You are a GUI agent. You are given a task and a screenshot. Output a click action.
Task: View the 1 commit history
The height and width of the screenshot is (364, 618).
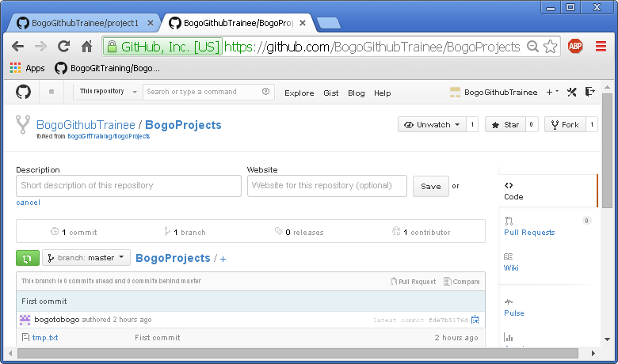[x=74, y=232]
